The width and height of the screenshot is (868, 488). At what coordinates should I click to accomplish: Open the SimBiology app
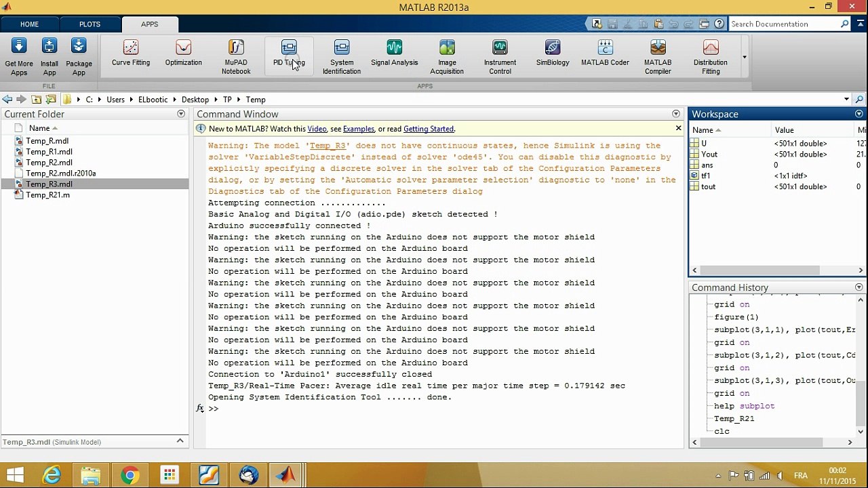[553, 54]
